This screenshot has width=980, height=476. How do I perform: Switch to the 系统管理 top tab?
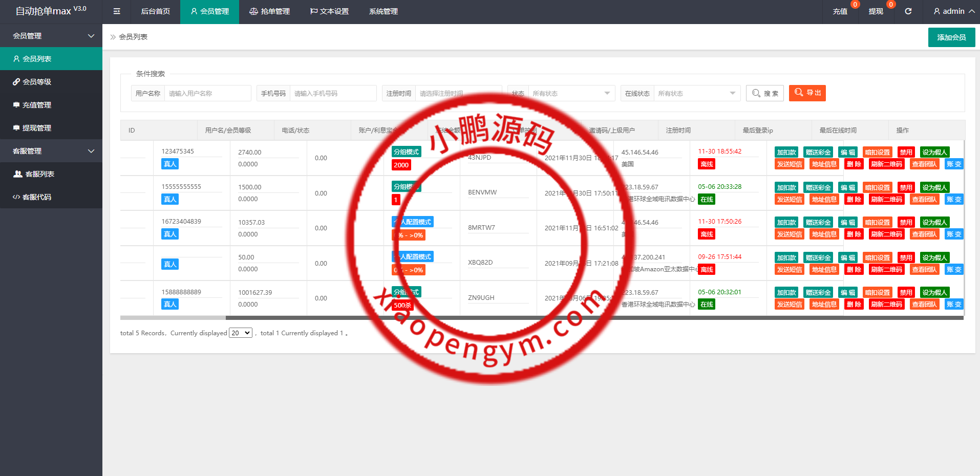coord(383,11)
